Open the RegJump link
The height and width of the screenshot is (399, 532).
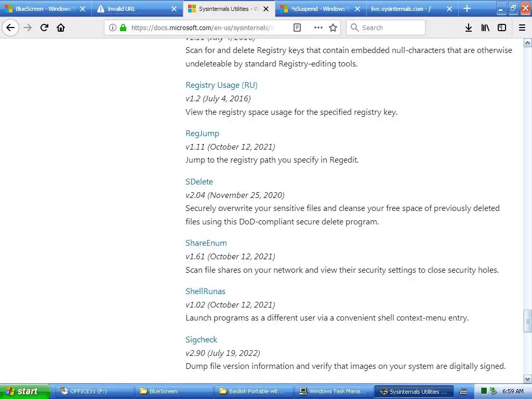pos(202,134)
